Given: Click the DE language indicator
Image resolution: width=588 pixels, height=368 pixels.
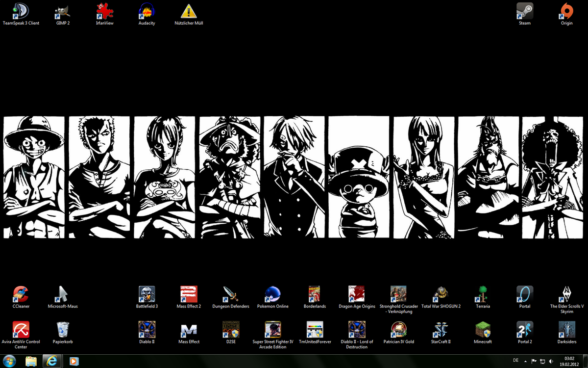Looking at the screenshot, I should (515, 360).
